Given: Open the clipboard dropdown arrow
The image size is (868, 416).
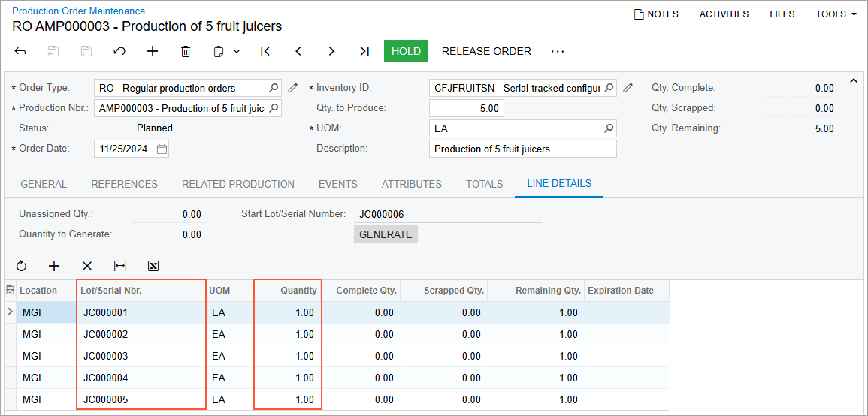Looking at the screenshot, I should point(237,51).
